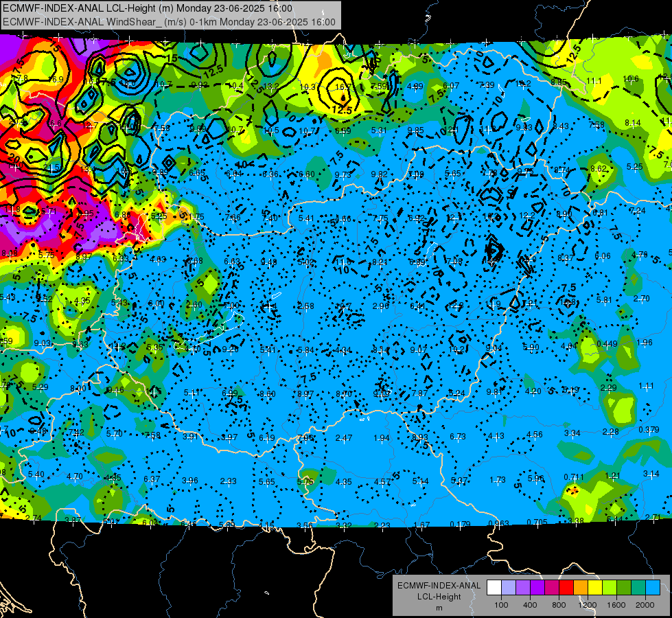672x618 pixels.
Task: Click the legend tick label '400'
Action: pyautogui.click(x=530, y=605)
